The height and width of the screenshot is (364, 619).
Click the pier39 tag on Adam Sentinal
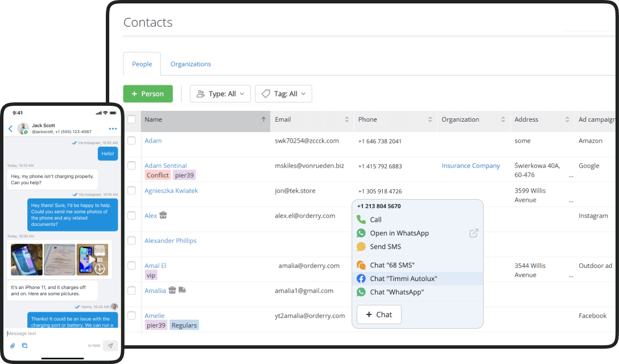point(184,175)
